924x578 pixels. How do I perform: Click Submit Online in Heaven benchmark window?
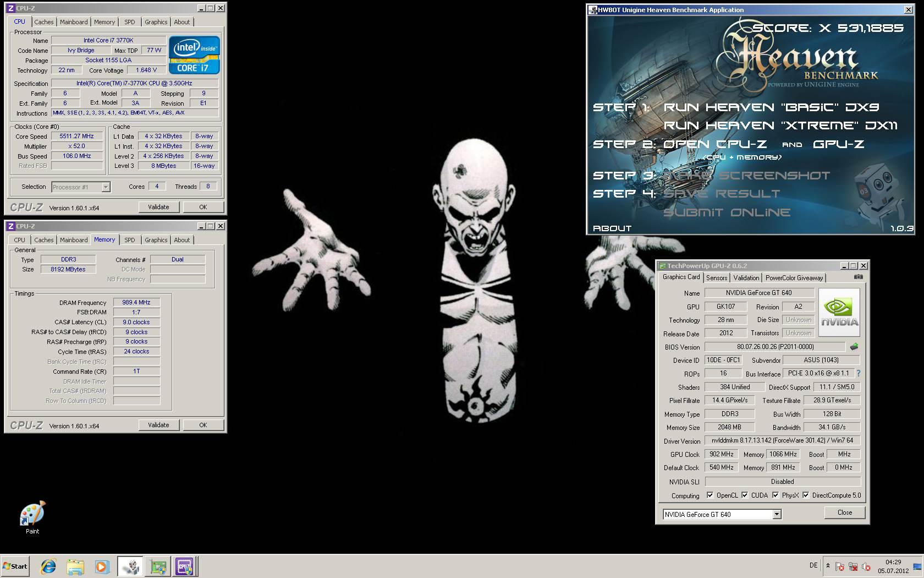[727, 212]
